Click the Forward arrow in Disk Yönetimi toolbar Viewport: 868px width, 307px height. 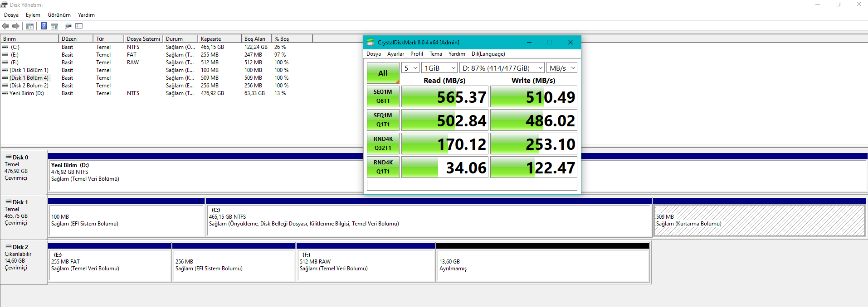coord(16,26)
